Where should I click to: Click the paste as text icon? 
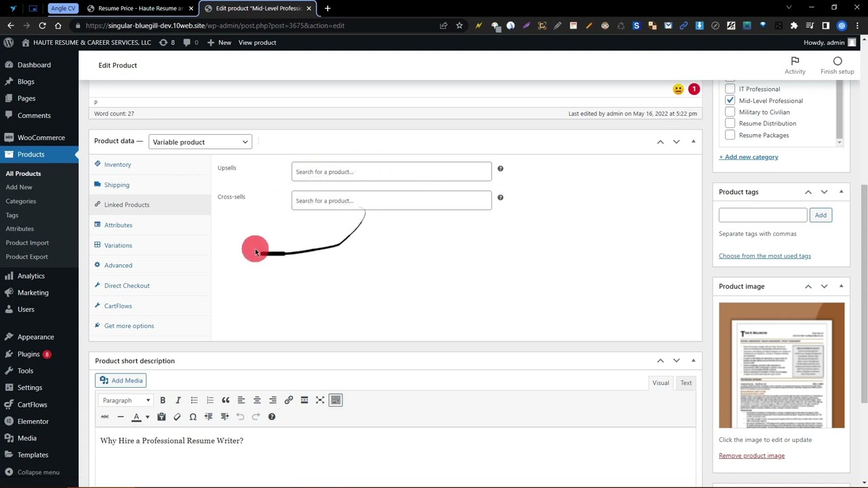pos(161,417)
